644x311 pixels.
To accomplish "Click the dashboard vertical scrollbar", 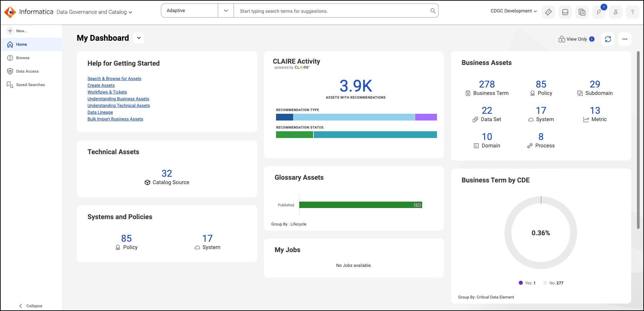I will tap(638, 140).
